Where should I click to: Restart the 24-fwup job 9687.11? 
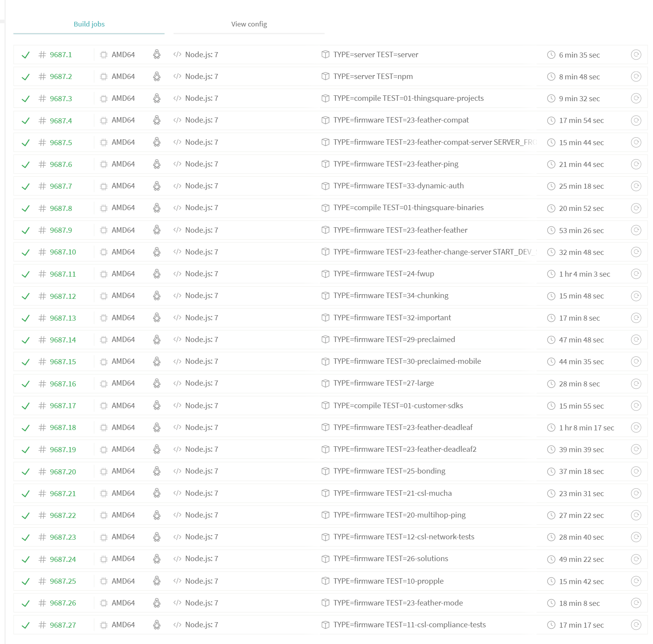[x=636, y=274]
